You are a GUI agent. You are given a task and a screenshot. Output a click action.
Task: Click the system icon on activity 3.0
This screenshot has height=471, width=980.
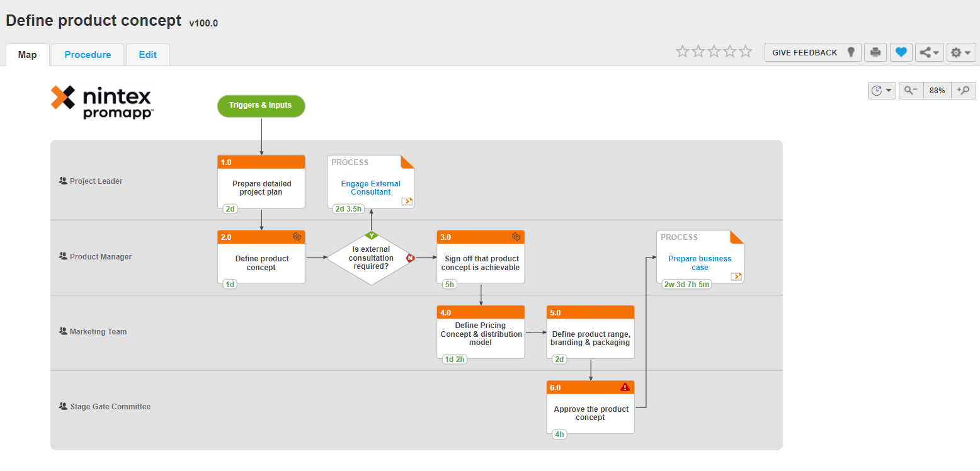[516, 237]
